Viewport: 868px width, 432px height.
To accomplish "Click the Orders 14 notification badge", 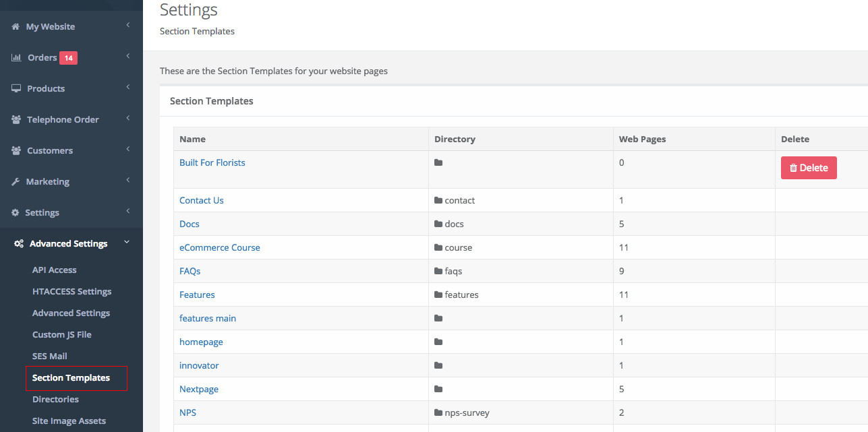I will [68, 58].
